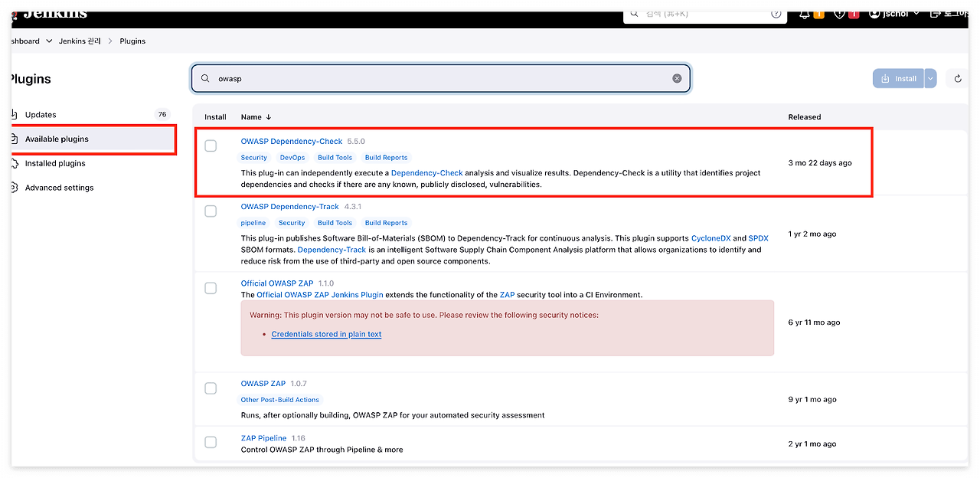Viewport: 980px width, 478px height.
Task: Filter by Build Reports tag under Dependency-Check
Action: [x=386, y=158]
